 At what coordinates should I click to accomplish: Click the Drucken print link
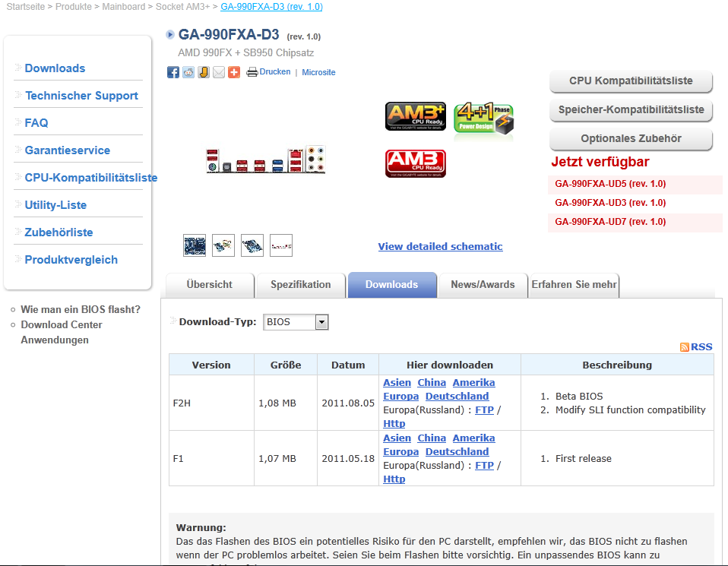pos(275,72)
